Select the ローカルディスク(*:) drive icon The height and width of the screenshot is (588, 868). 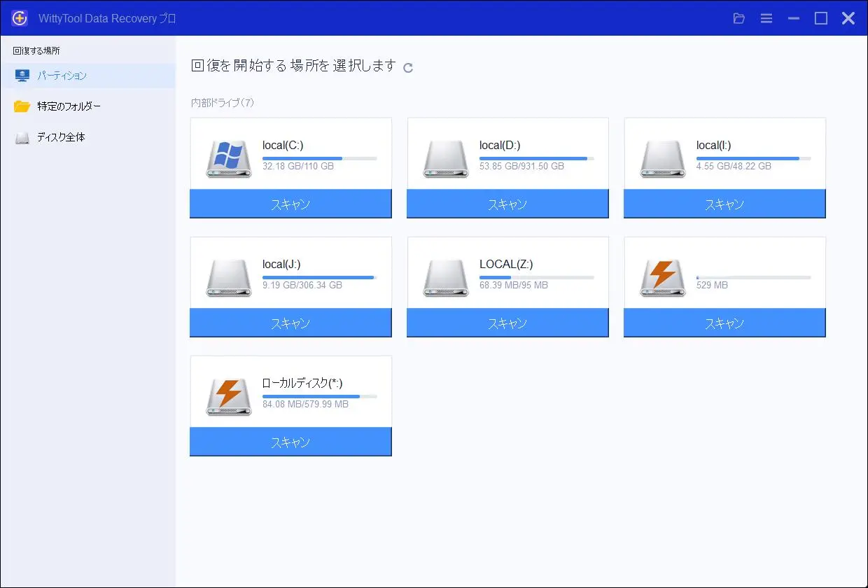pyautogui.click(x=227, y=395)
